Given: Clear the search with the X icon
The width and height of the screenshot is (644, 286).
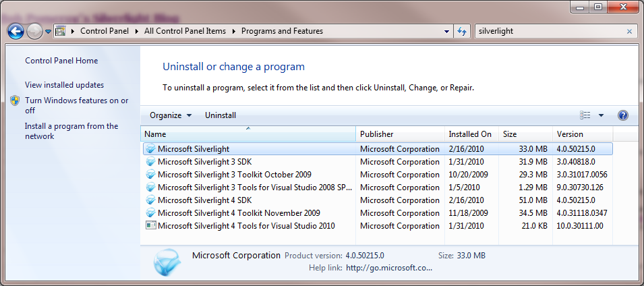Looking at the screenshot, I should tap(629, 31).
